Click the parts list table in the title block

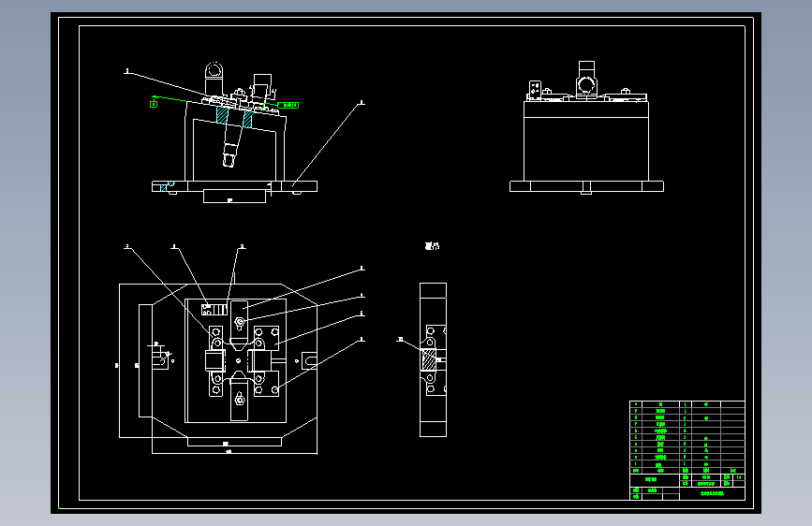(687, 437)
